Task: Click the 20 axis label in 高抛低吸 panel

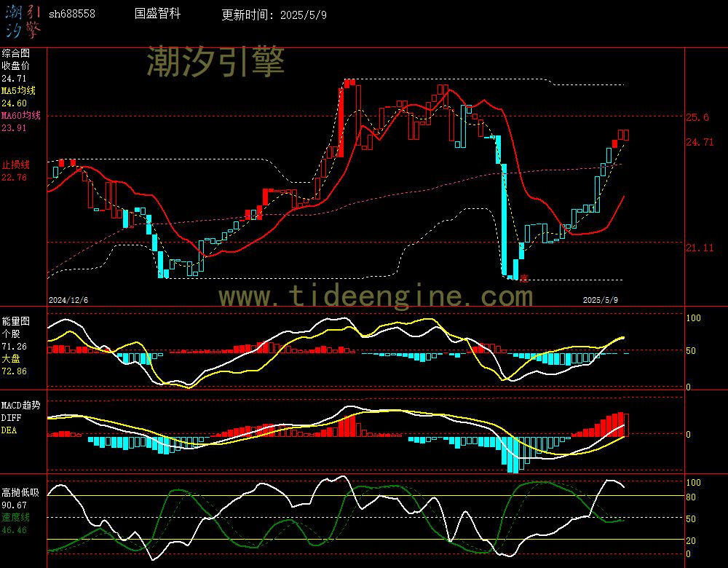Action: (x=691, y=540)
